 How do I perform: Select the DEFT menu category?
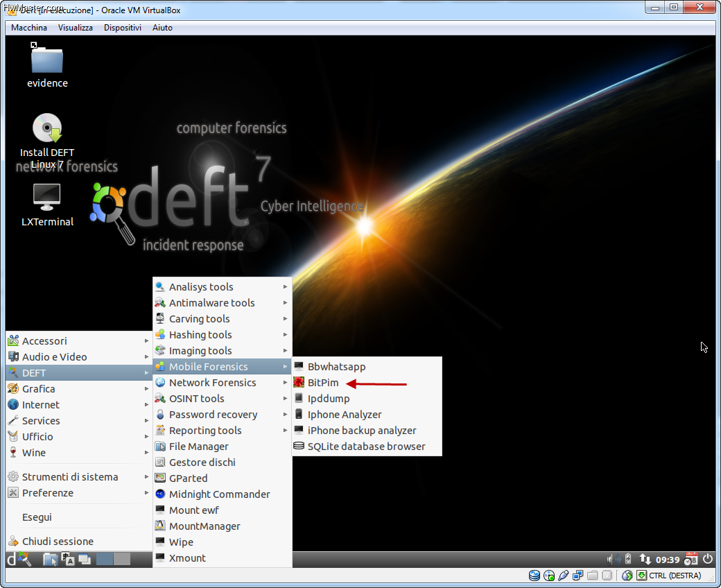click(79, 373)
